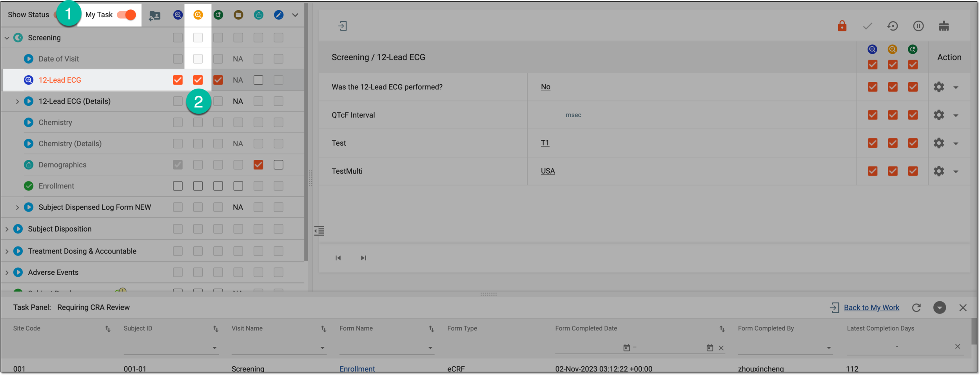Click the teal lock column icon
The image size is (980, 375).
pos(258,15)
